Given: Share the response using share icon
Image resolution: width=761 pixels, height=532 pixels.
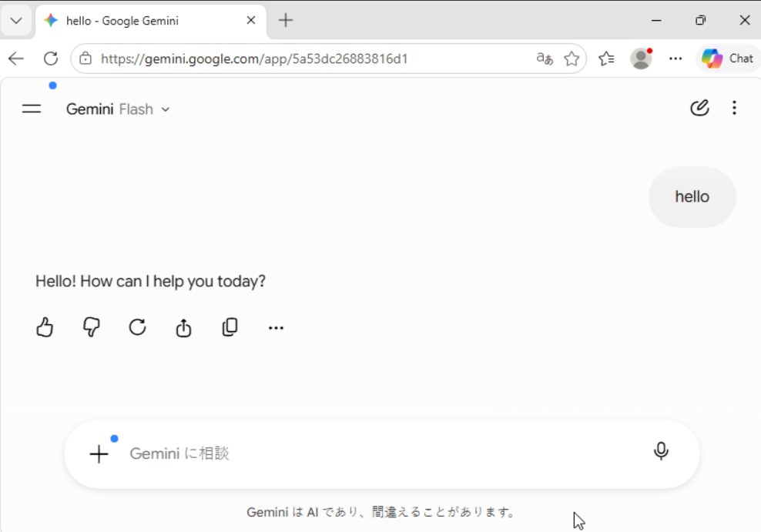Looking at the screenshot, I should coord(183,327).
